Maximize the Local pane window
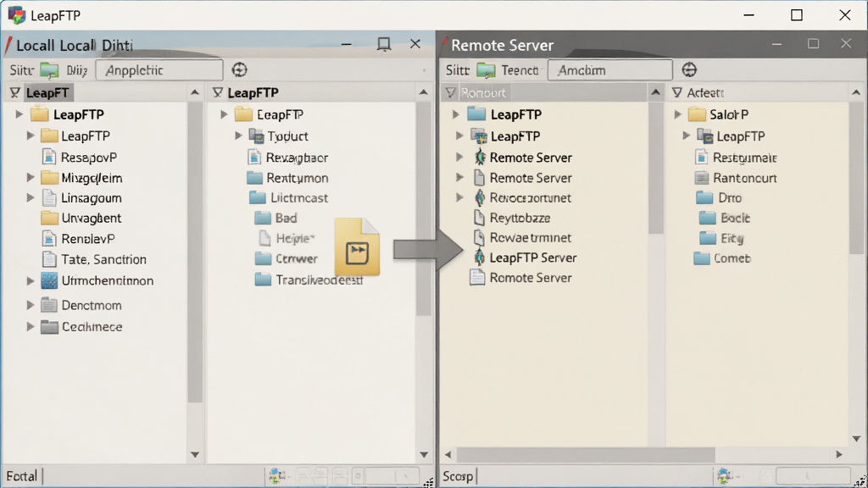 (384, 44)
